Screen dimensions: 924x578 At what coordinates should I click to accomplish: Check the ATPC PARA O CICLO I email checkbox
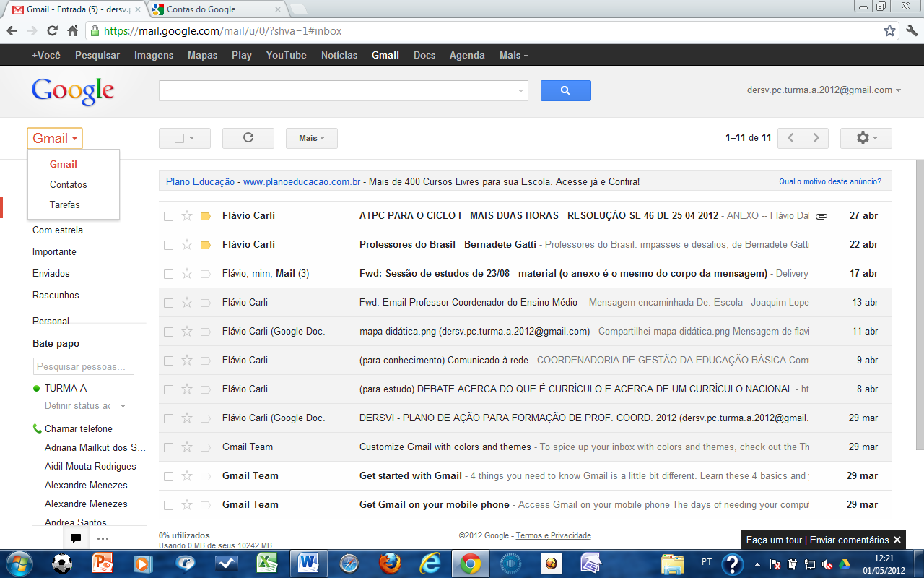tap(168, 216)
